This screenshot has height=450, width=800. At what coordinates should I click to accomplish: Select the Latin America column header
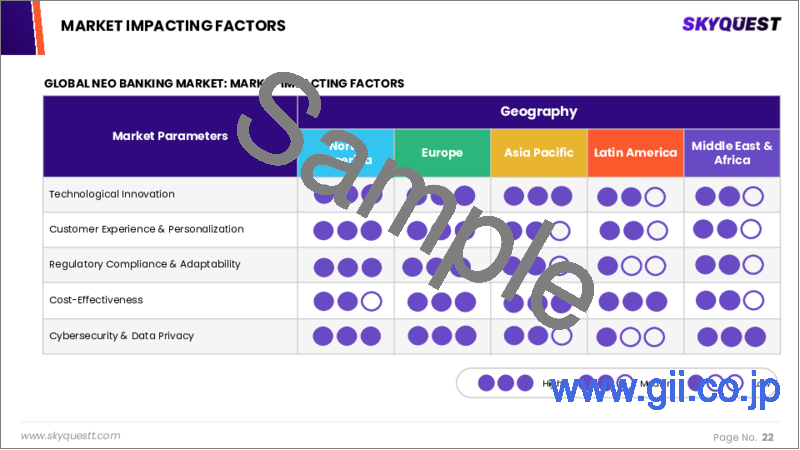(634, 153)
